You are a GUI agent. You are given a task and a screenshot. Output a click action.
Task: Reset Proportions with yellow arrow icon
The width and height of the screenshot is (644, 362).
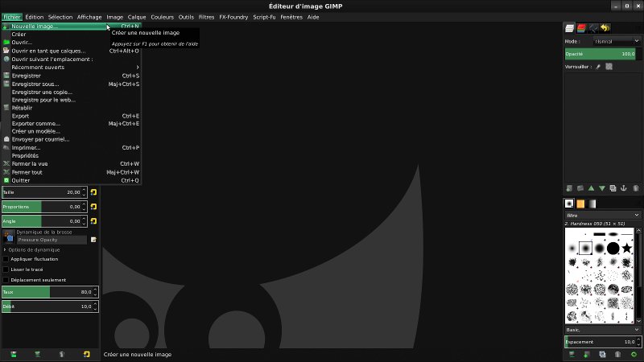93,207
